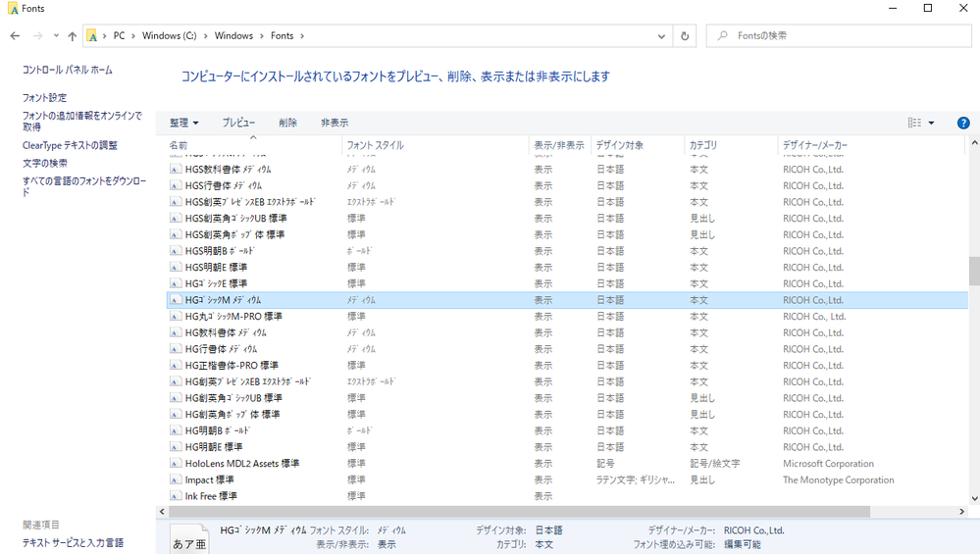
Task: Click the Fontsの検索 search field
Action: click(839, 36)
